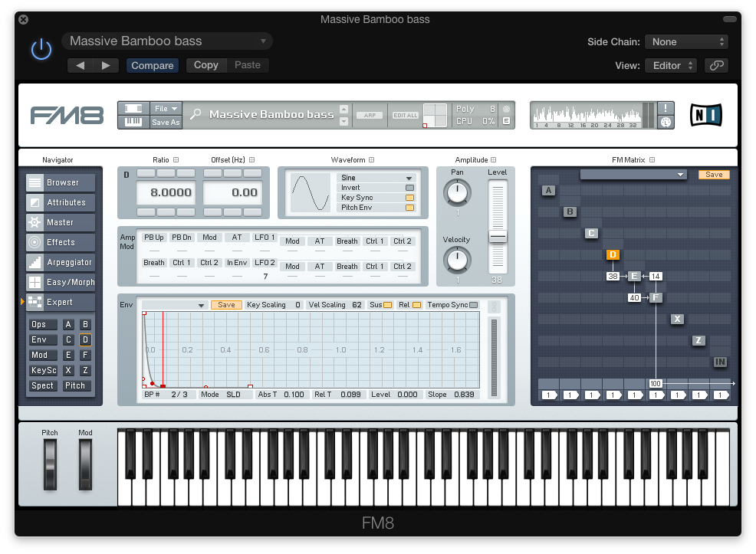Expand the Waveform link icon
This screenshot has width=756, height=554.
click(371, 160)
